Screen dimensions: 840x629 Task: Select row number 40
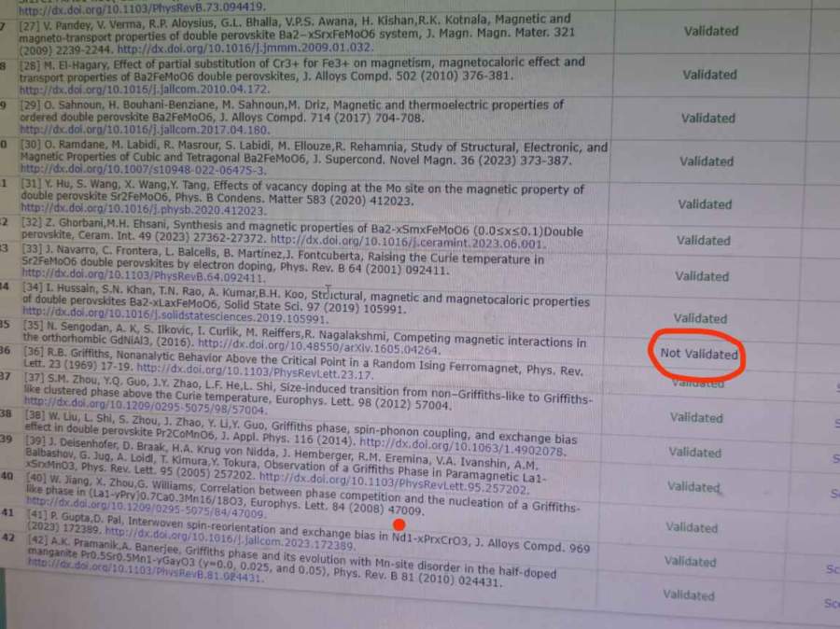pos(7,475)
